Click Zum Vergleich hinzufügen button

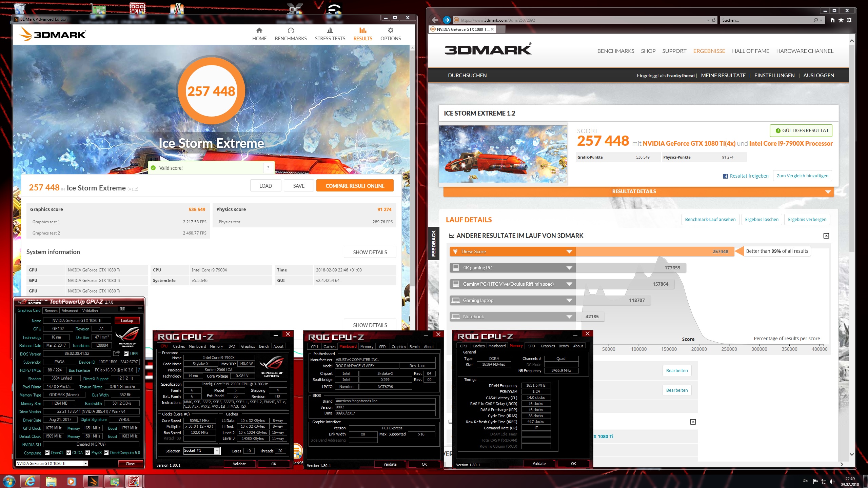pos(802,176)
